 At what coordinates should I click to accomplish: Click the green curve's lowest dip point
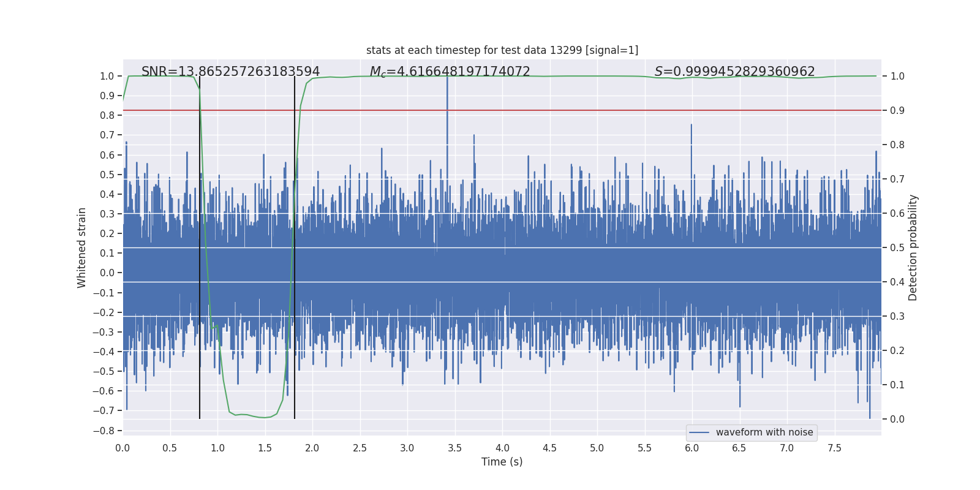[x=263, y=418]
